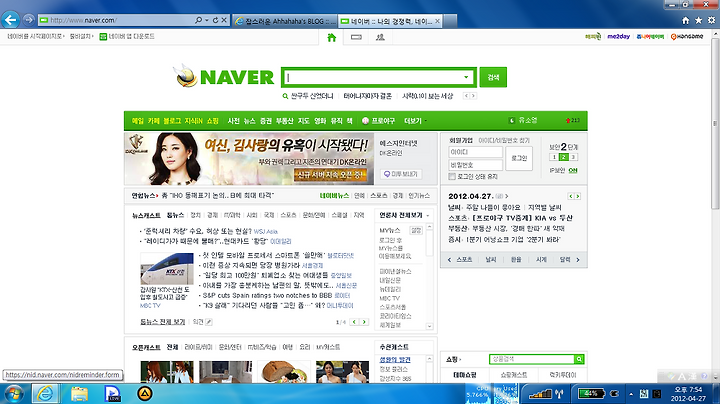
Task: Focus the 아이디 username field
Action: pyautogui.click(x=476, y=152)
